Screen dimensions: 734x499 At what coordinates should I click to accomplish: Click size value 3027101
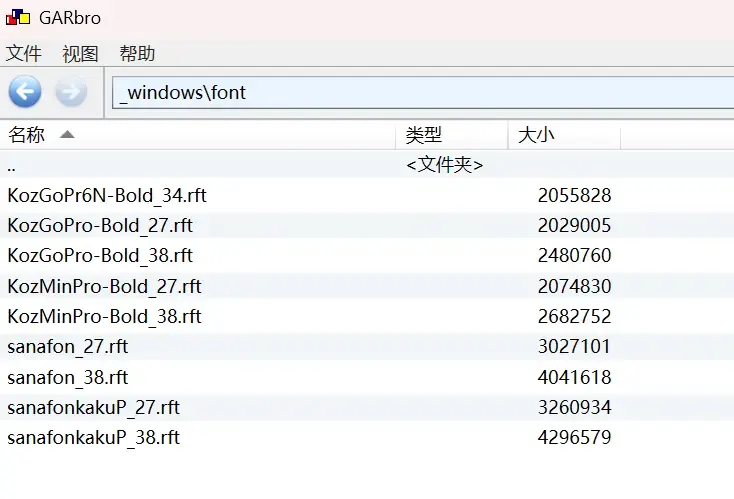[574, 346]
